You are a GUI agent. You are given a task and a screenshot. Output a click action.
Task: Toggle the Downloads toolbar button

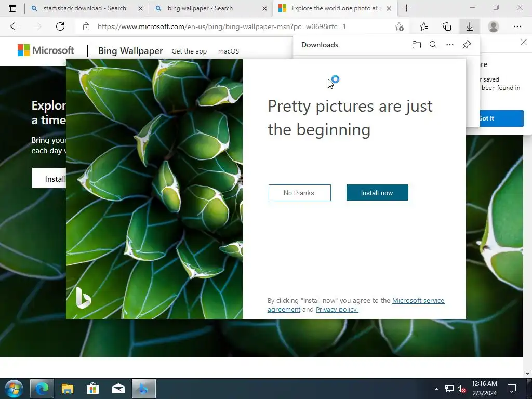[470, 26]
